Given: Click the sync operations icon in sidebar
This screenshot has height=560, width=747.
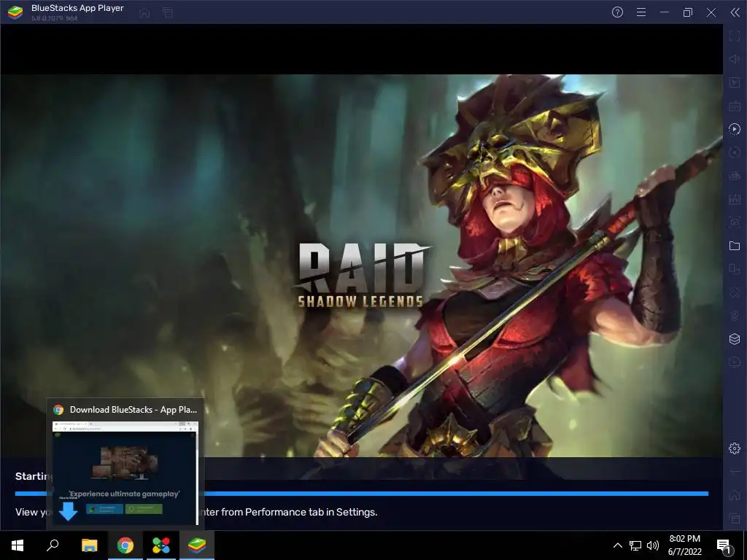Looking at the screenshot, I should click(735, 152).
